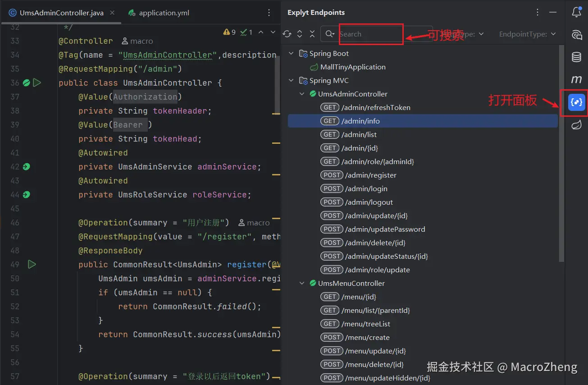The image size is (588, 385).
Task: Click the Explyt Endpoints vertical scrollbar
Action: point(561,153)
